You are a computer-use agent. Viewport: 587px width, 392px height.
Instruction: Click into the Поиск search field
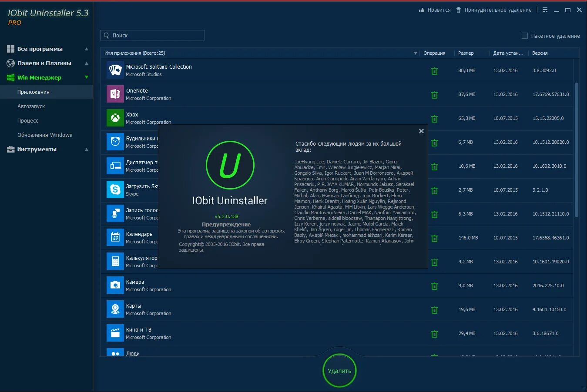[152, 36]
